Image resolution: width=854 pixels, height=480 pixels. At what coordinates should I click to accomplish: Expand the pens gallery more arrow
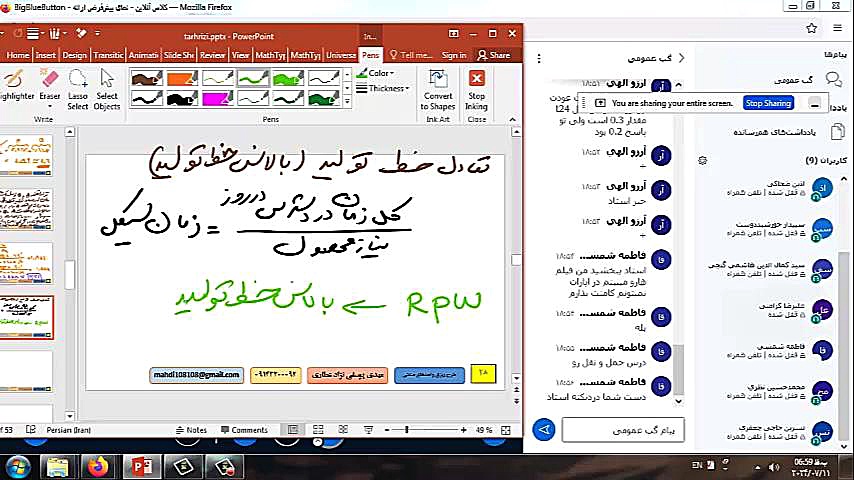pyautogui.click(x=347, y=102)
